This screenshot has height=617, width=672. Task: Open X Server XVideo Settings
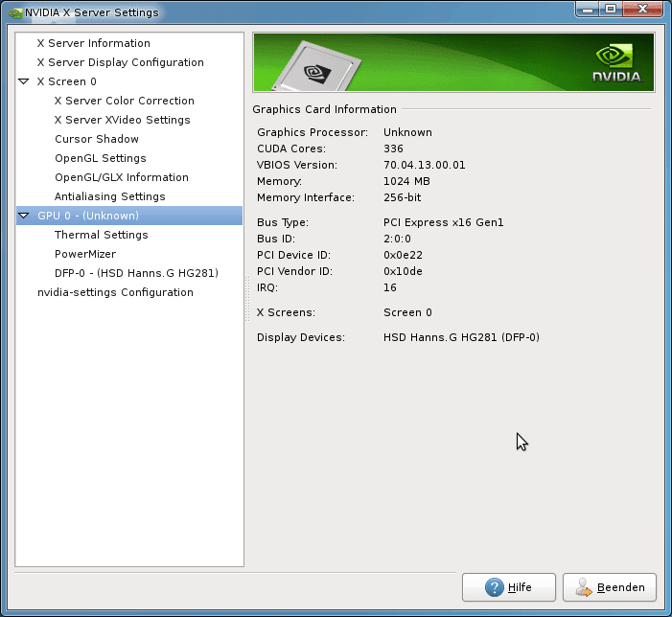click(122, 120)
